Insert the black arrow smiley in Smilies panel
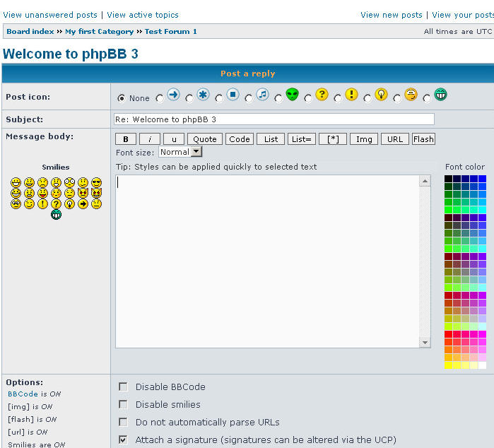This screenshot has width=494, height=448. click(x=83, y=204)
